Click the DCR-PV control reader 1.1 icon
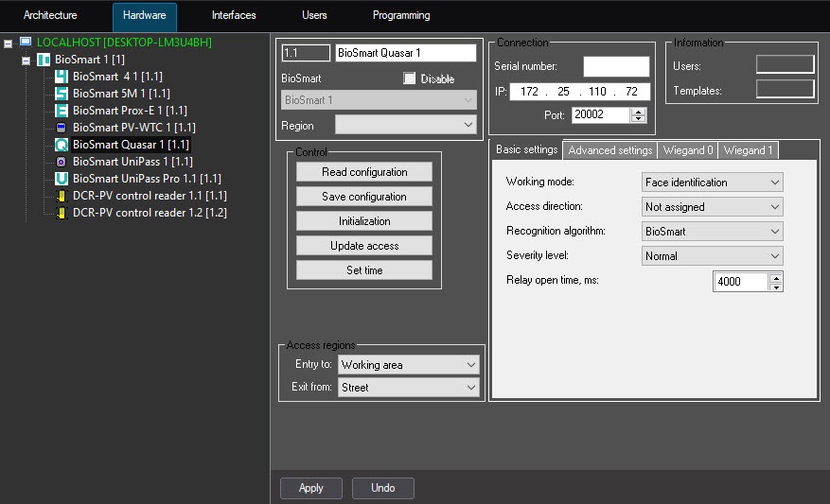Image resolution: width=830 pixels, height=504 pixels. [62, 196]
